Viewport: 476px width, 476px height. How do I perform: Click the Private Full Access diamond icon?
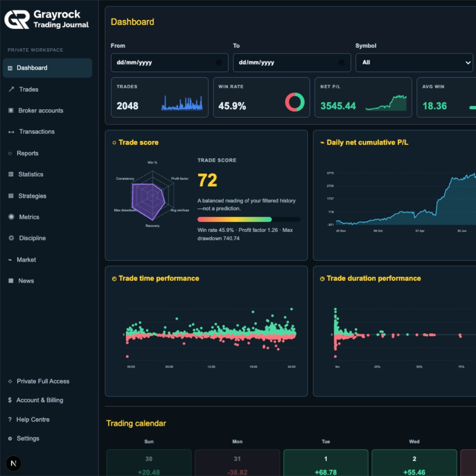10,381
